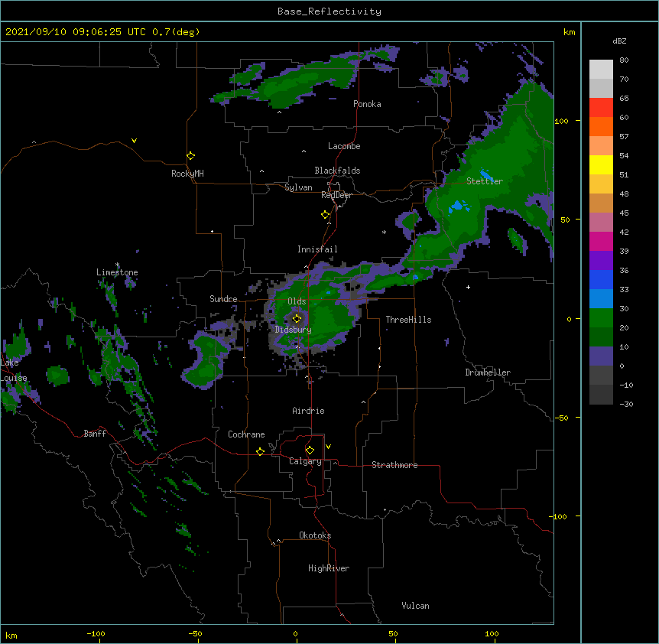Screen dimensions: 659x644
Task: Click the -100 tick label on right axis
Action: coord(559,516)
